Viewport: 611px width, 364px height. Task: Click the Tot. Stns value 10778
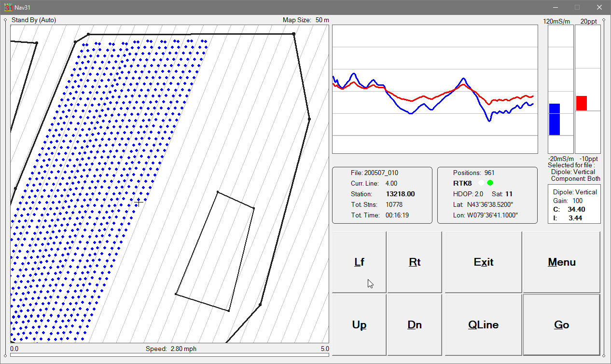394,204
